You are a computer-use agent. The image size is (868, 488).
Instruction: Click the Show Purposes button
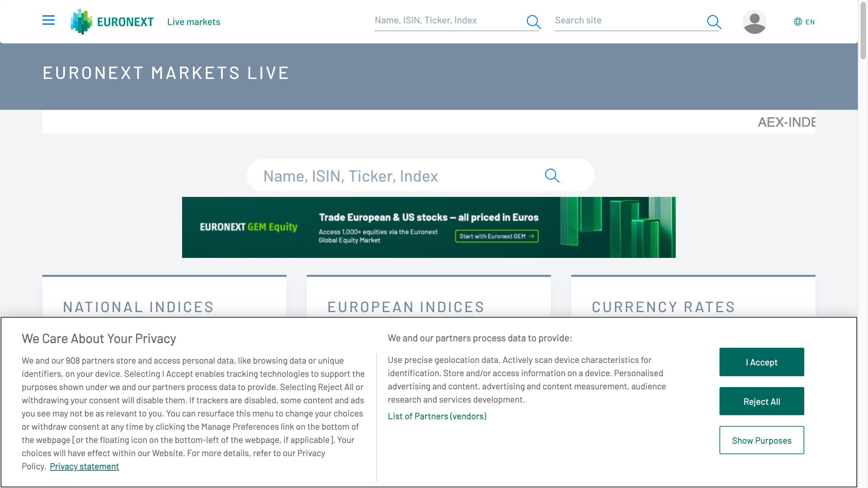click(762, 440)
